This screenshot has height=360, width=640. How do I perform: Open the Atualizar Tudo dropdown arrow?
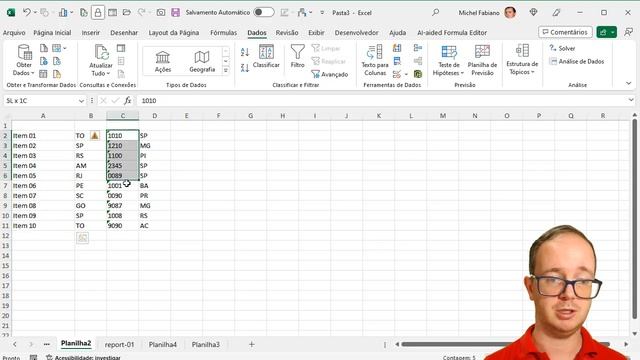tap(108, 73)
